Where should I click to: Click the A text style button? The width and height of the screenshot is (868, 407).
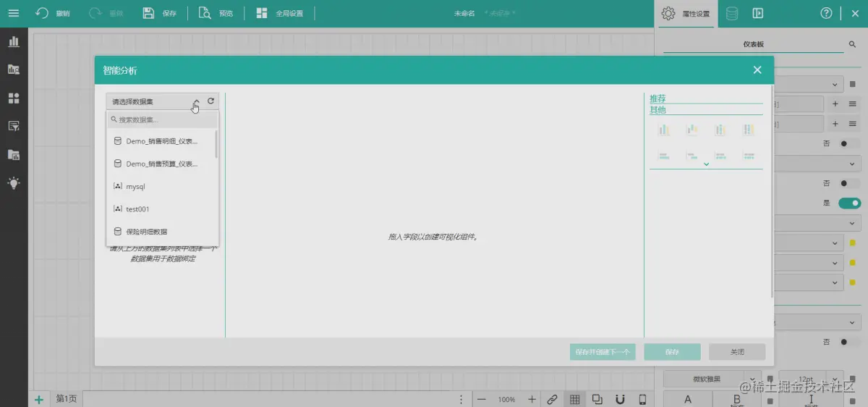688,399
